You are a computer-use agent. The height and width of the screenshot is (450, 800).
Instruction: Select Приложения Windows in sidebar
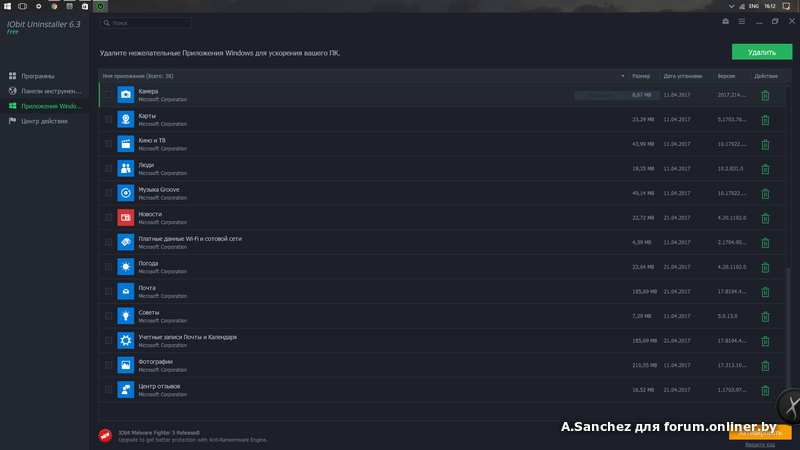point(44,106)
